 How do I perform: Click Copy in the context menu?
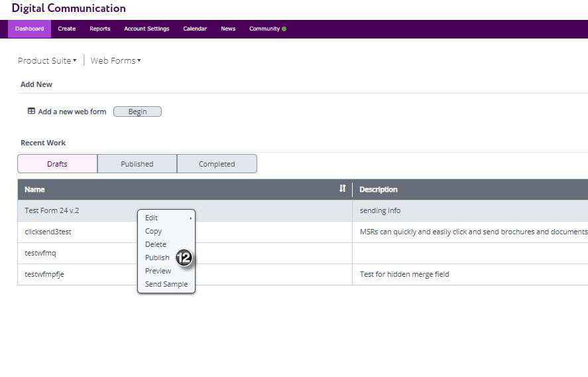pos(153,231)
